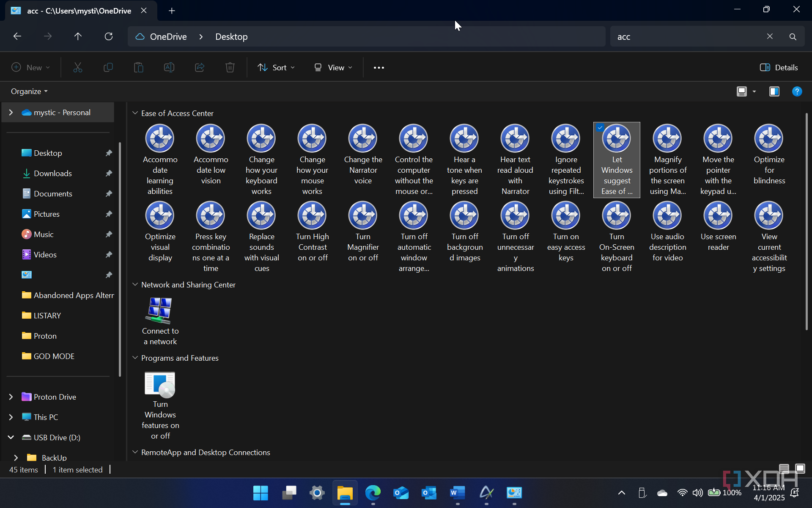Open Microsoft Edge from the taskbar
The width and height of the screenshot is (812, 508).
(373, 493)
